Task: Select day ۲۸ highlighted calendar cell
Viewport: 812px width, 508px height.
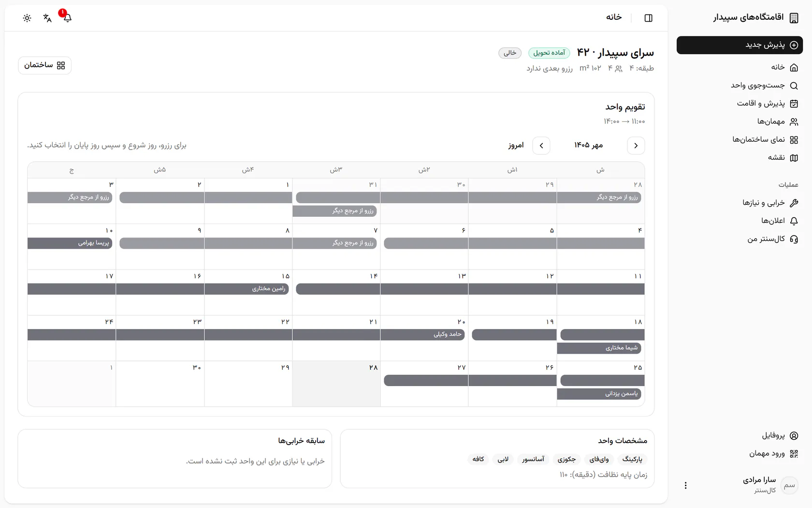Action: pos(336,384)
